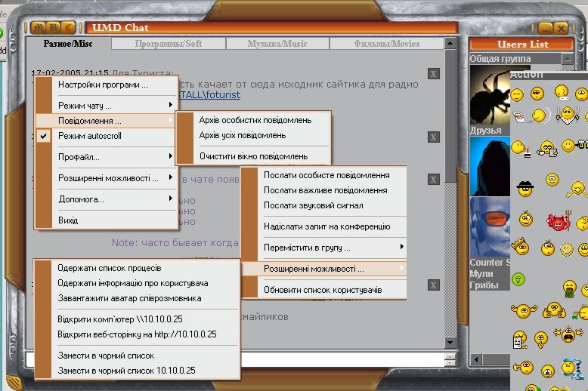
Task: Click the M button in title bar
Action: pyautogui.click(x=39, y=27)
